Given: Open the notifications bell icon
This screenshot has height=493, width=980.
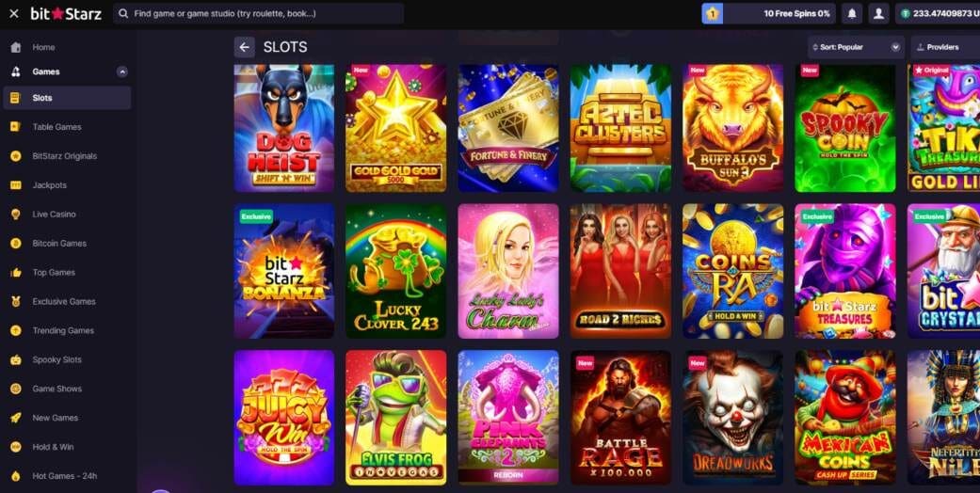Looking at the screenshot, I should tap(851, 13).
